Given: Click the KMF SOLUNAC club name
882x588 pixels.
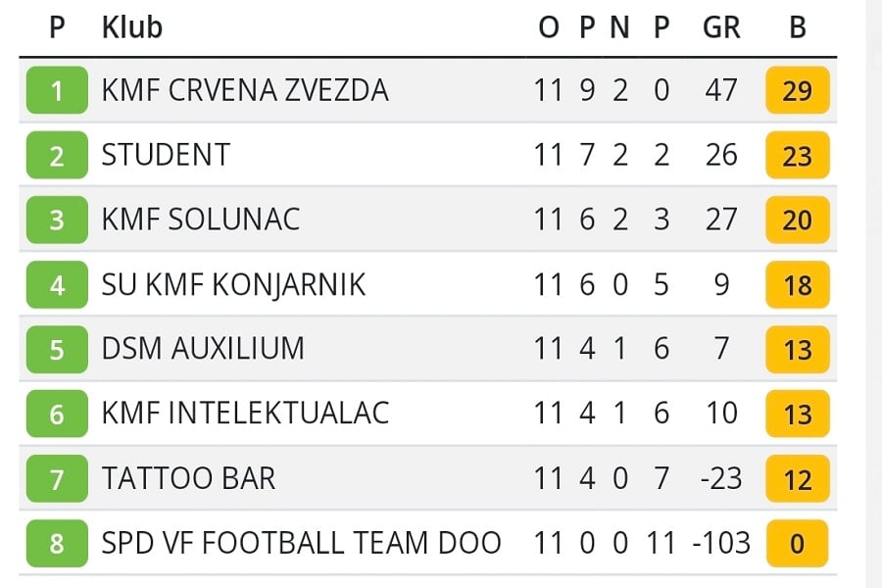Looking at the screenshot, I should pos(201,220).
